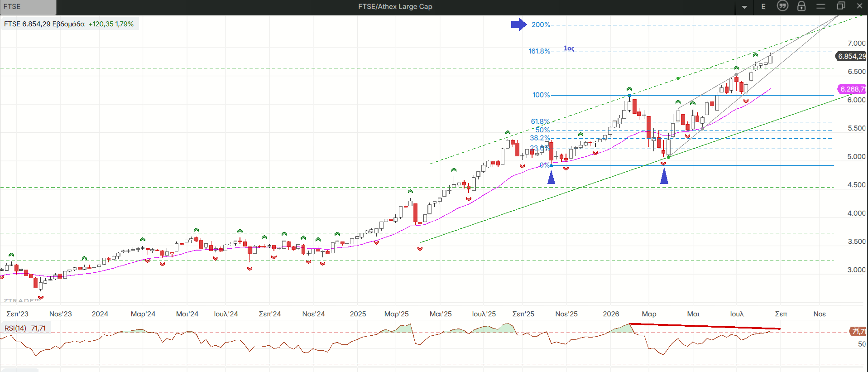This screenshot has width=868, height=372.
Task: Click the Νοε'25 date axis label
Action: tap(566, 314)
